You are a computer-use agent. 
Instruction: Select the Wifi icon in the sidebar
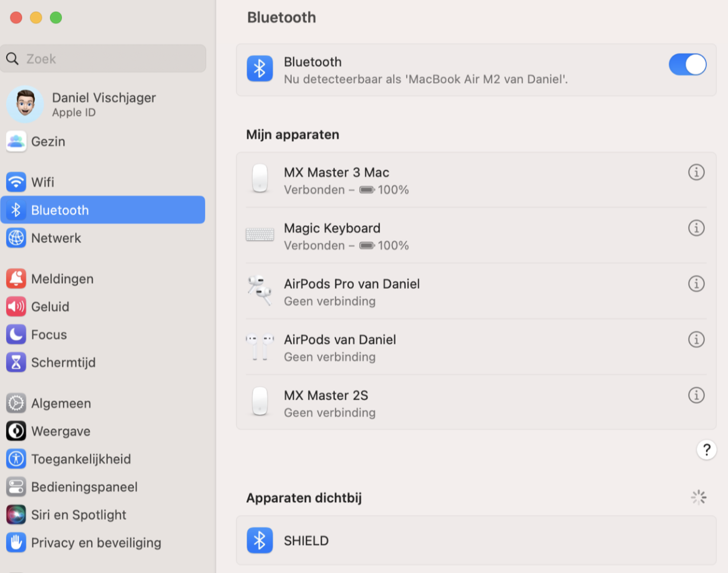click(x=16, y=182)
